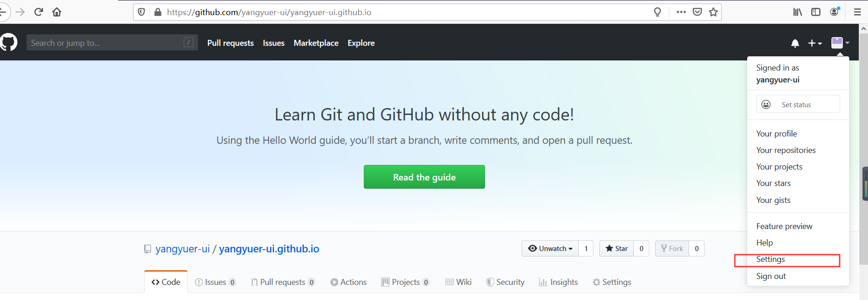Open the notifications bell

coord(795,43)
